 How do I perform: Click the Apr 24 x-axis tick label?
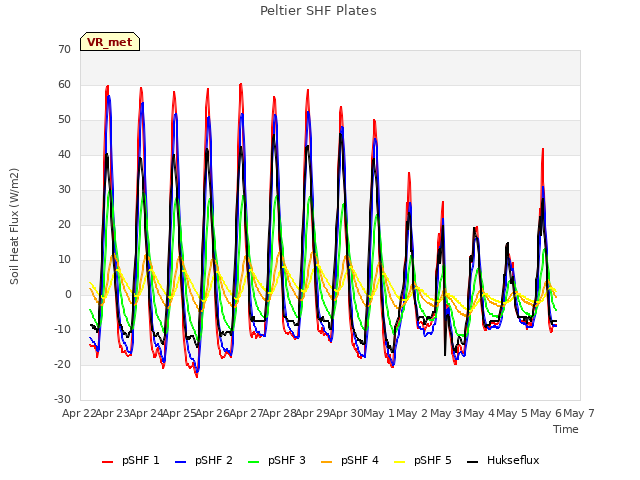pyautogui.click(x=145, y=413)
